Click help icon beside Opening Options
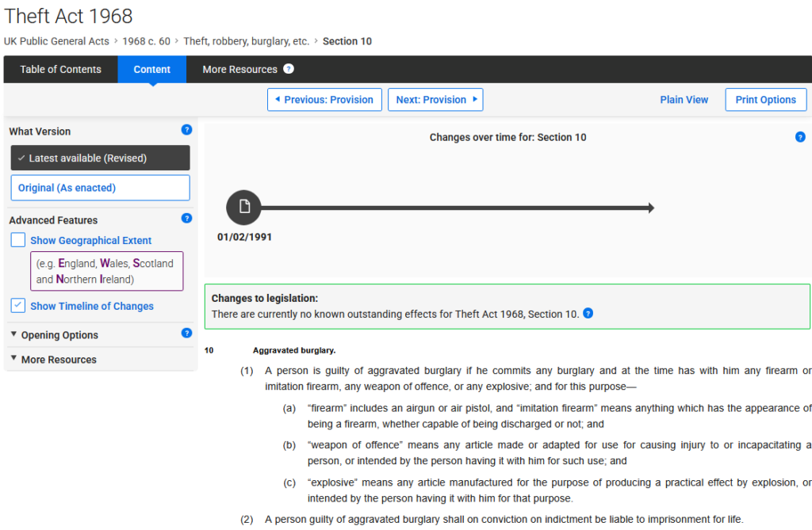812x530 pixels. [186, 334]
